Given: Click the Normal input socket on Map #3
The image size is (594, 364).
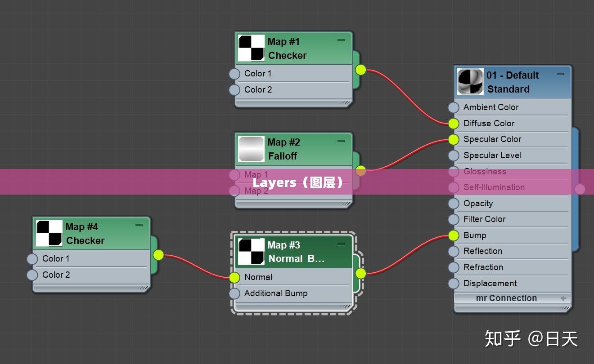Looking at the screenshot, I should tap(234, 277).
